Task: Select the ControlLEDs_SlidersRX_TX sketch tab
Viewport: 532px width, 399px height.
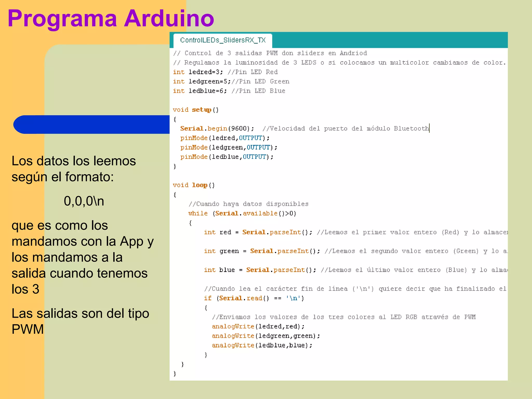Action: 223,40
